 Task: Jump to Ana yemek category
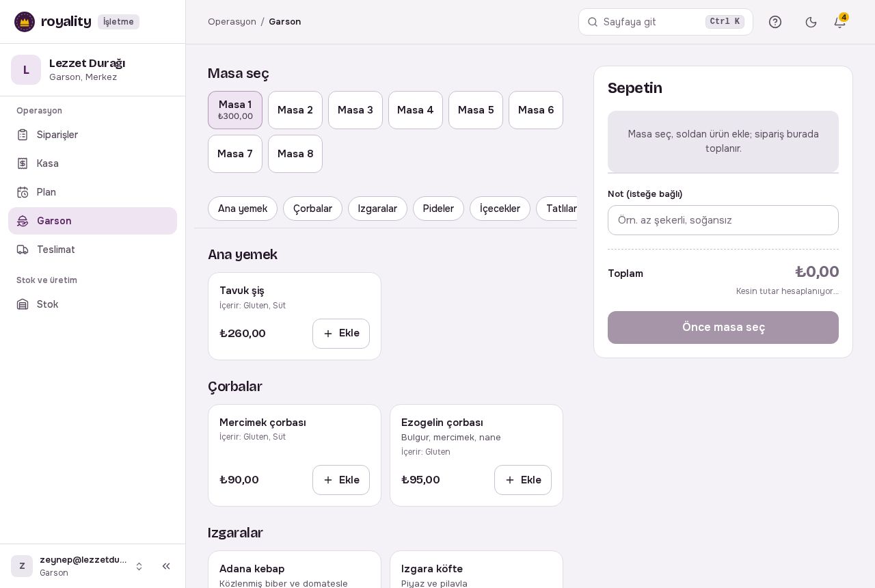click(243, 209)
